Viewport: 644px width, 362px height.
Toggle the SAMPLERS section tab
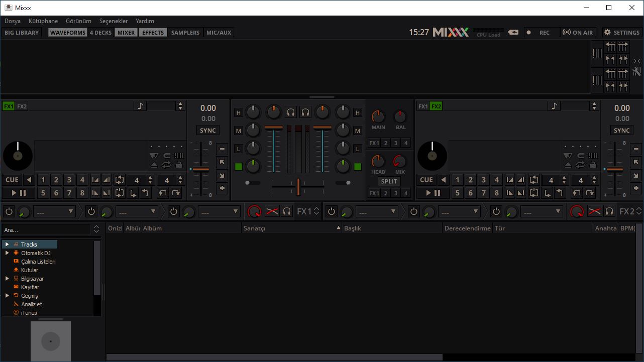pyautogui.click(x=185, y=32)
